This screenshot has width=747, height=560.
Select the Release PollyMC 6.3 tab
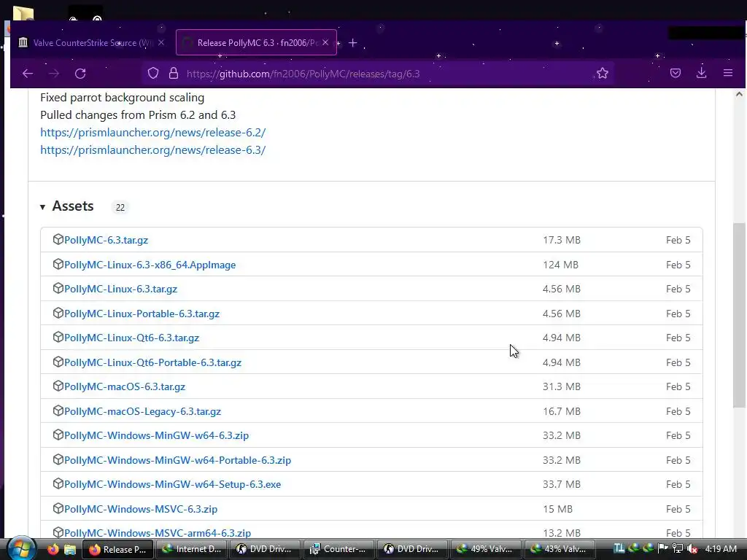(256, 42)
